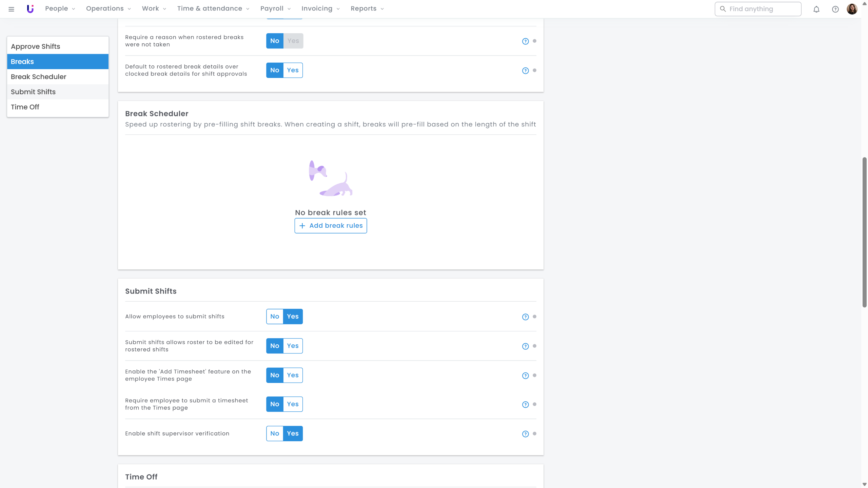The height and width of the screenshot is (488, 868).
Task: Open the hamburger menu icon
Action: coord(11,9)
